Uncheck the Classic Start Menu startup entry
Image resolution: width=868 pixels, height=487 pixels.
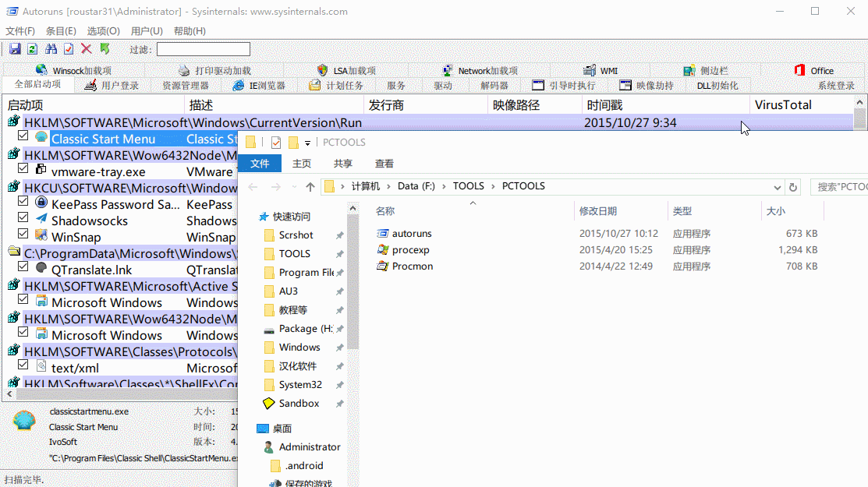click(x=23, y=136)
